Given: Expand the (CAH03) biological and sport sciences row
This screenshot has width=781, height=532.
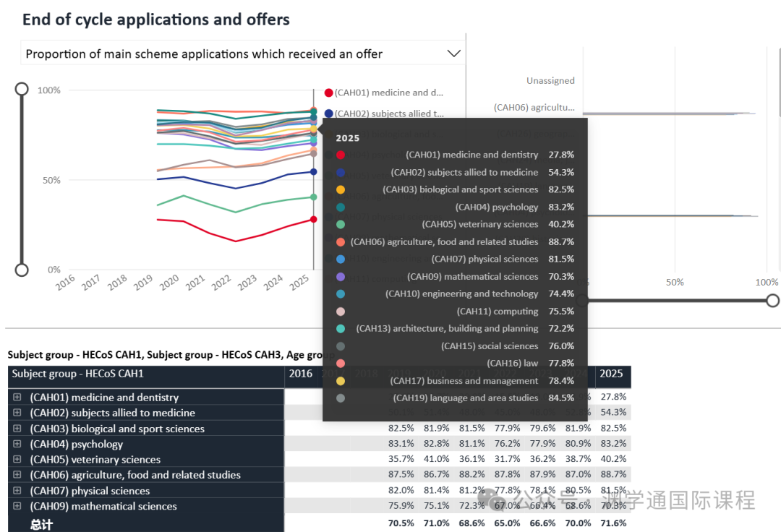Looking at the screenshot, I should pos(17,429).
